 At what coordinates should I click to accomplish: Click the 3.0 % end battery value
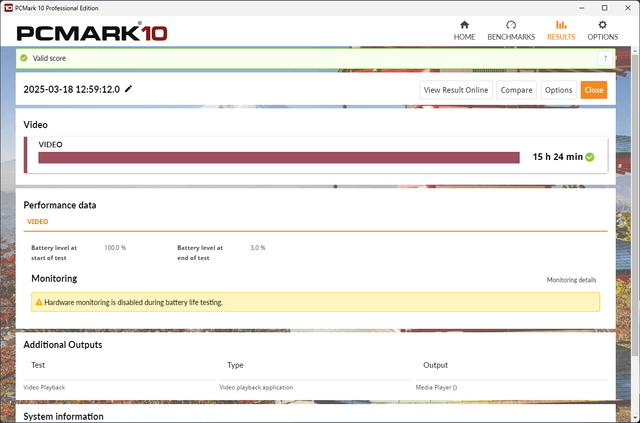pos(258,247)
